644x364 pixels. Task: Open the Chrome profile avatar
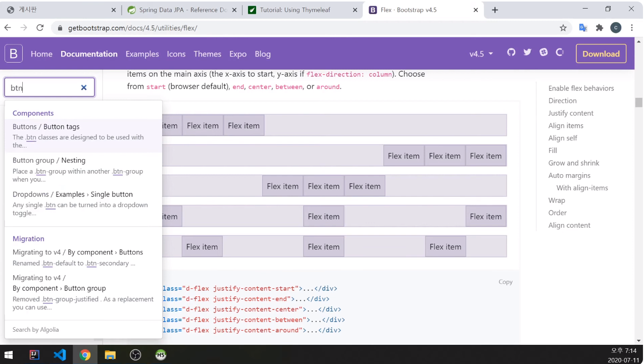(x=616, y=28)
